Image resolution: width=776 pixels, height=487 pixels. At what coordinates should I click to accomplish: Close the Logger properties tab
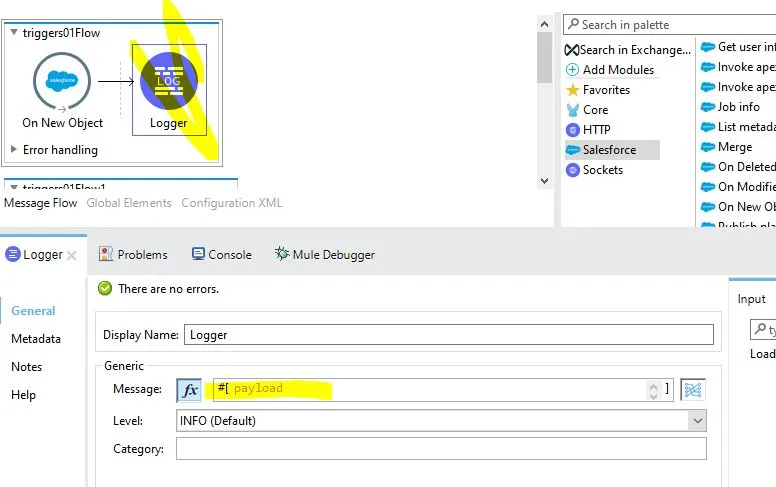72,255
